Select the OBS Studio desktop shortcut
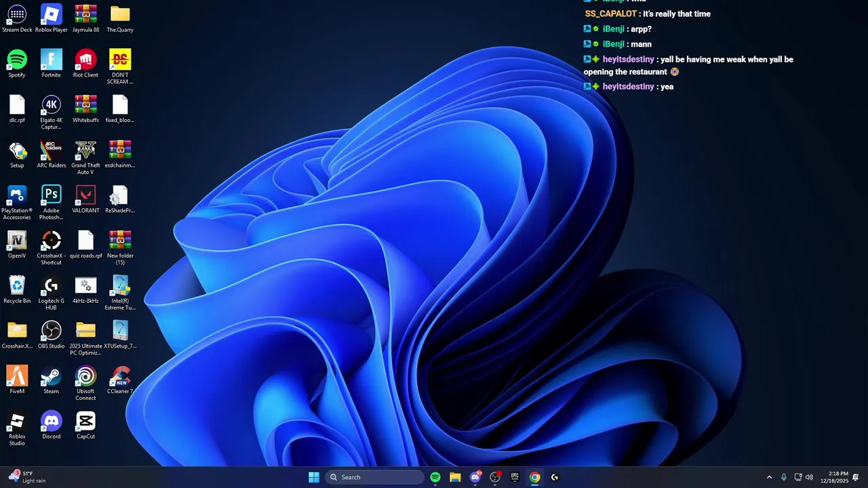This screenshot has height=488, width=868. click(52, 335)
